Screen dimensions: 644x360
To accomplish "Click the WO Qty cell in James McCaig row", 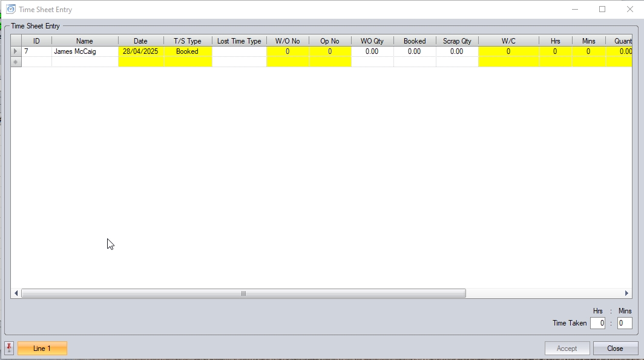I will [372, 51].
